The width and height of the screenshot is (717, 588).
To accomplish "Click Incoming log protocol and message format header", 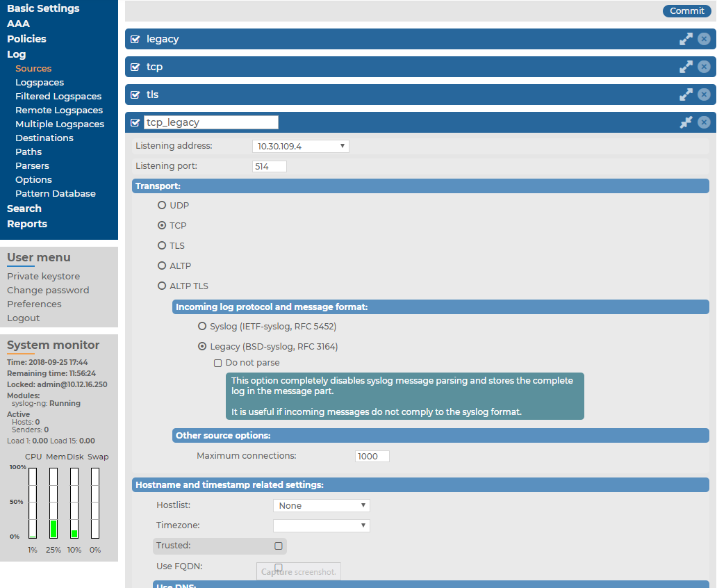I will 440,307.
